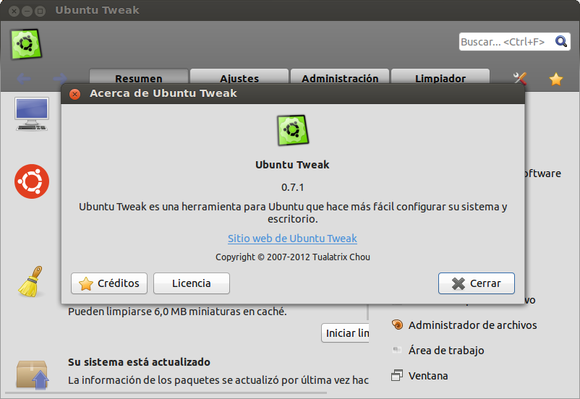This screenshot has height=399, width=580.
Task: Click the bold Ubuntu Tweak name in dialog
Action: 292,165
